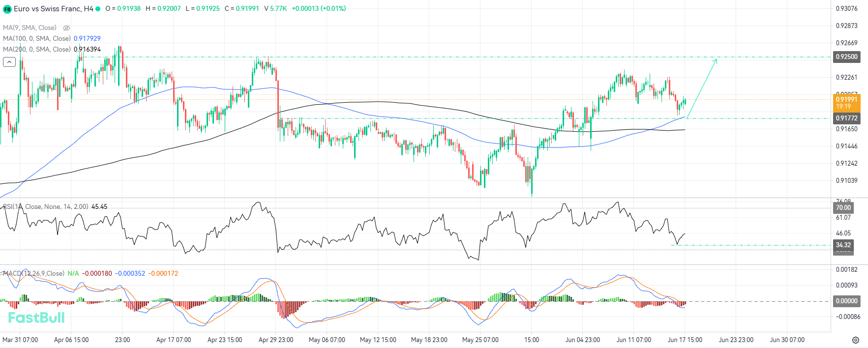The width and height of the screenshot is (868, 348).
Task: Select the MACD 0.00000 zero level label
Action: (846, 301)
